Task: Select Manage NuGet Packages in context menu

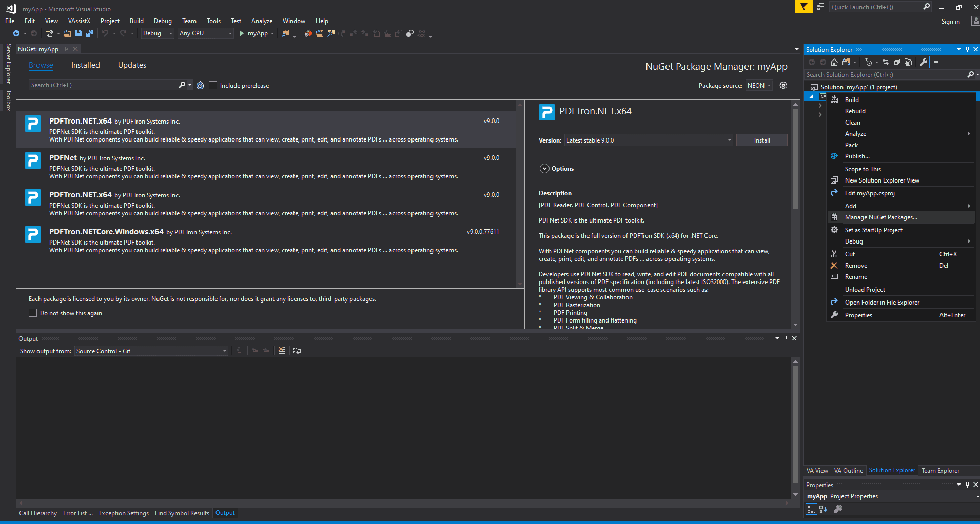Action: (881, 217)
